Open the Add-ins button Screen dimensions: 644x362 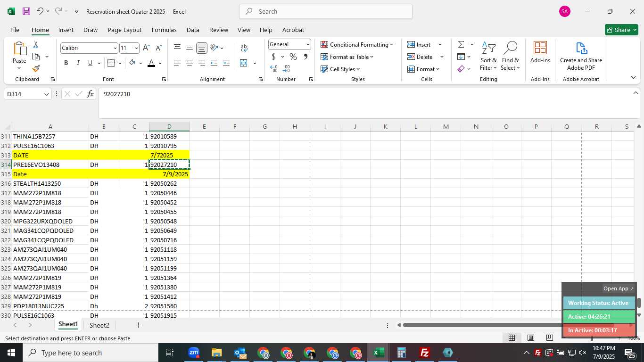pyautogui.click(x=540, y=52)
